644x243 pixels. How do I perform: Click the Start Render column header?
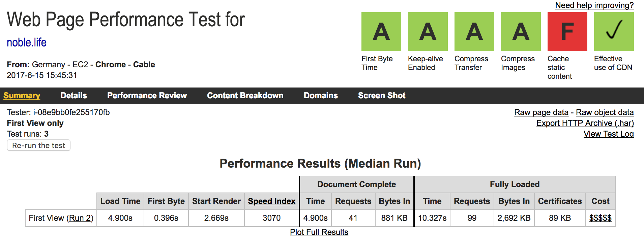(216, 201)
